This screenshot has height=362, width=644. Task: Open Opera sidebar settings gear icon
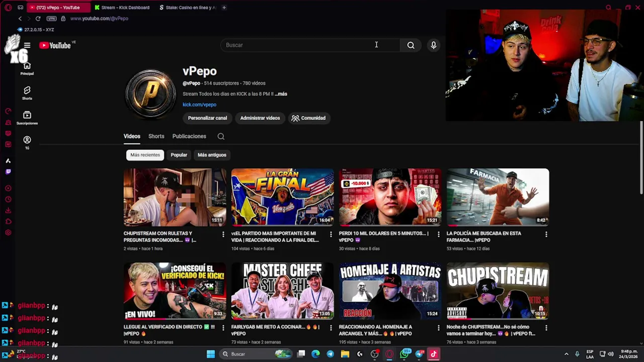point(8,233)
